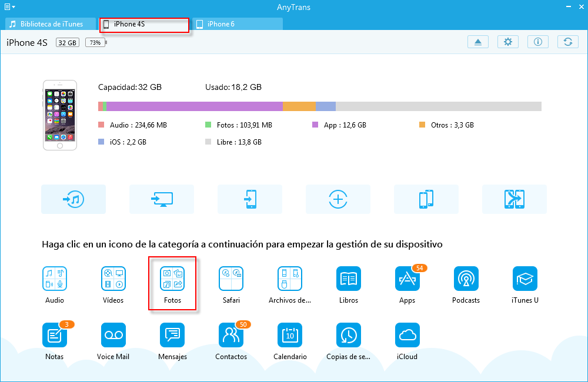Viewport: 588px width, 382px height.
Task: Click the gray Libre segment of storage bar
Action: (x=439, y=106)
